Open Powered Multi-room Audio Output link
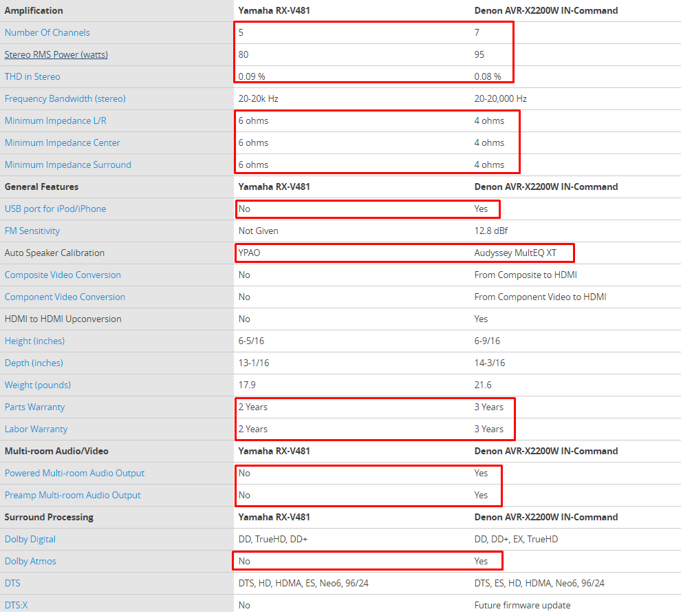The height and width of the screenshot is (616, 681). click(x=74, y=473)
